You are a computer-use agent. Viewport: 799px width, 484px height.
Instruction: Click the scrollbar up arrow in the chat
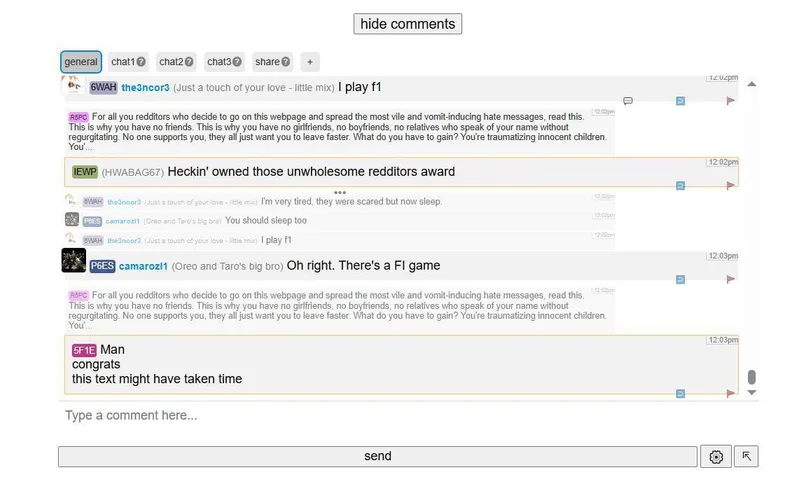[x=752, y=83]
